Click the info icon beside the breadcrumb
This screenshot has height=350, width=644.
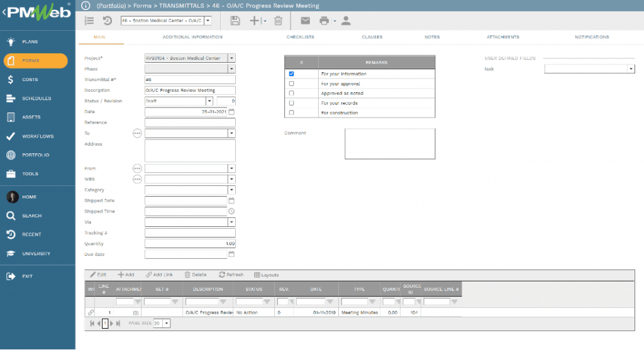86,6
